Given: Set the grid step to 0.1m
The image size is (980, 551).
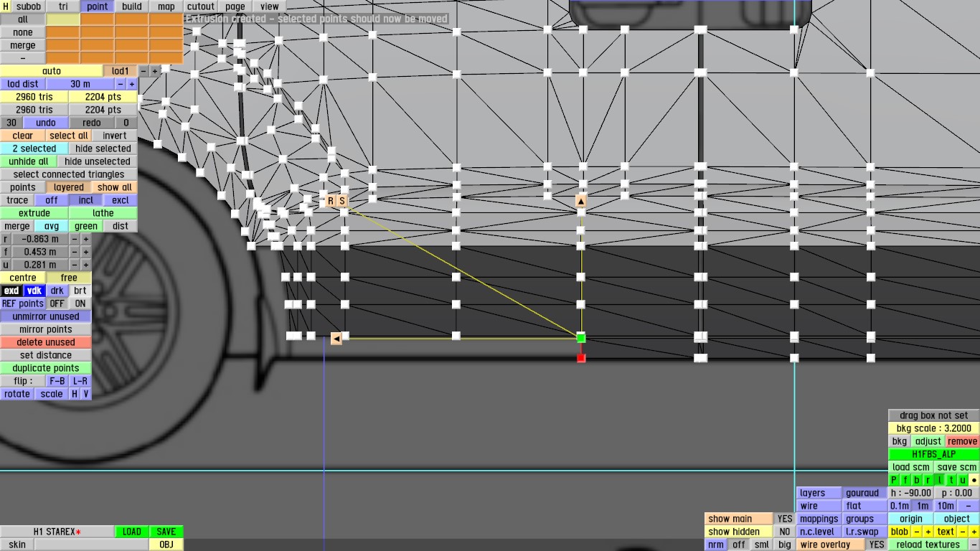Looking at the screenshot, I should tap(900, 506).
